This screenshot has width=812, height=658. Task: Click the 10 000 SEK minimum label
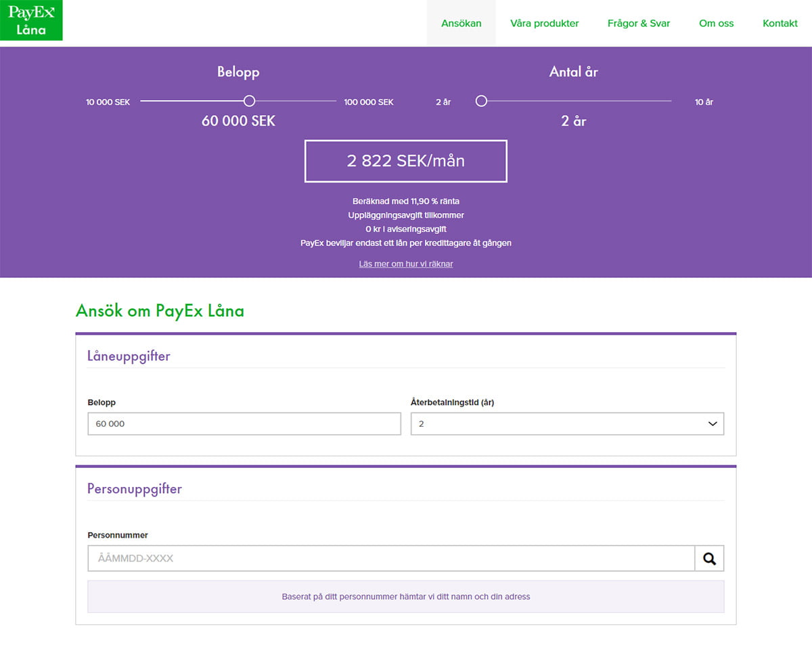(108, 102)
